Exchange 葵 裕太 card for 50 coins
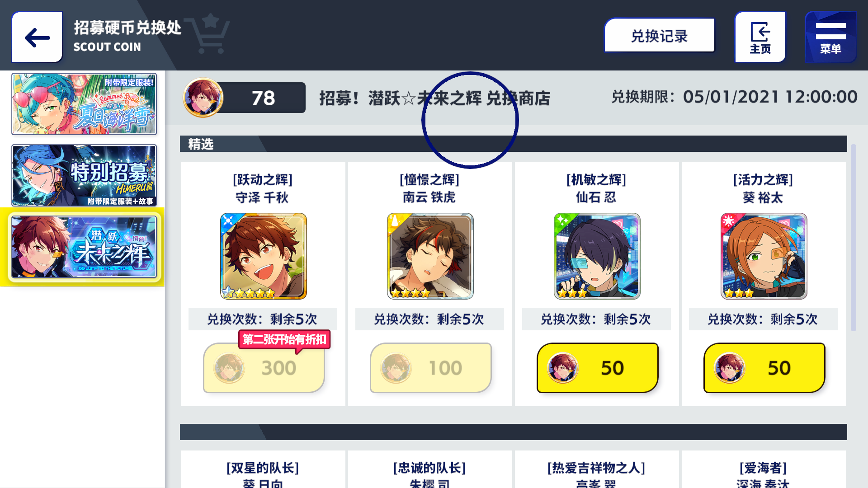The height and width of the screenshot is (488, 868). click(x=764, y=368)
